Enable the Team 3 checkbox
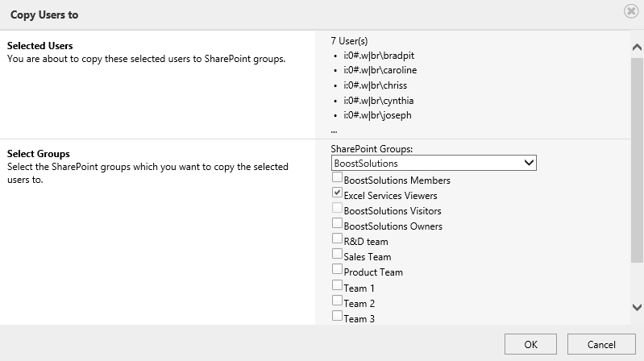Viewport: 644px width, 361px height. coord(337,317)
